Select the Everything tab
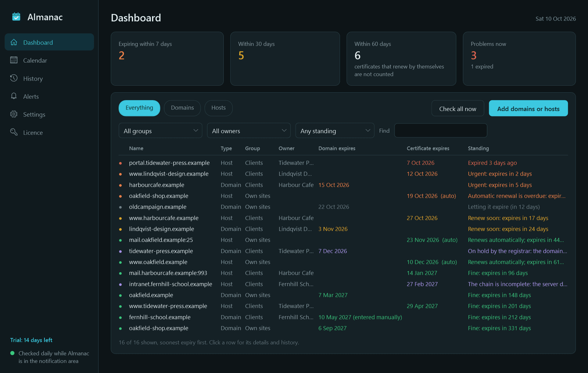 tap(139, 108)
